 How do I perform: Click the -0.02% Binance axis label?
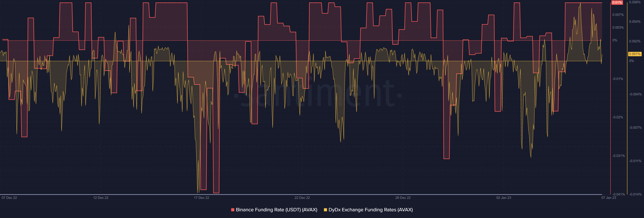(618, 117)
